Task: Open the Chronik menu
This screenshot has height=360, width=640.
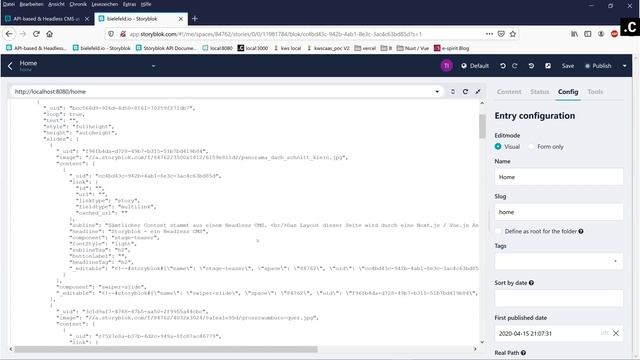Action: point(78,4)
